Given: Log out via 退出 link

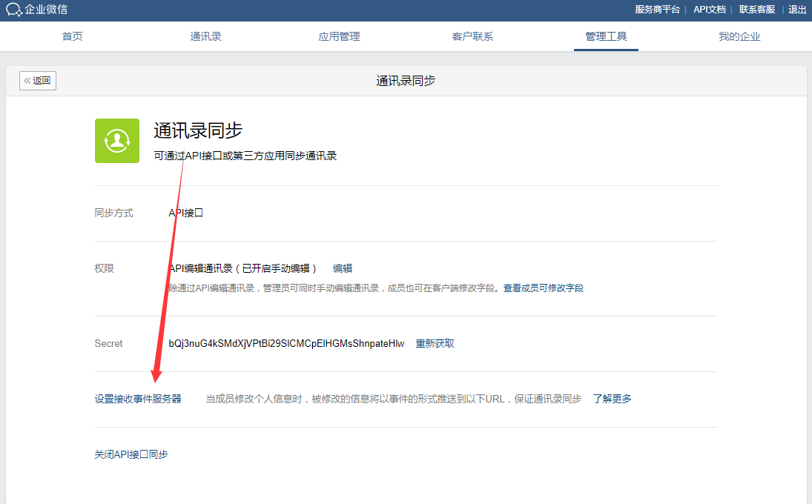Looking at the screenshot, I should click(797, 10).
